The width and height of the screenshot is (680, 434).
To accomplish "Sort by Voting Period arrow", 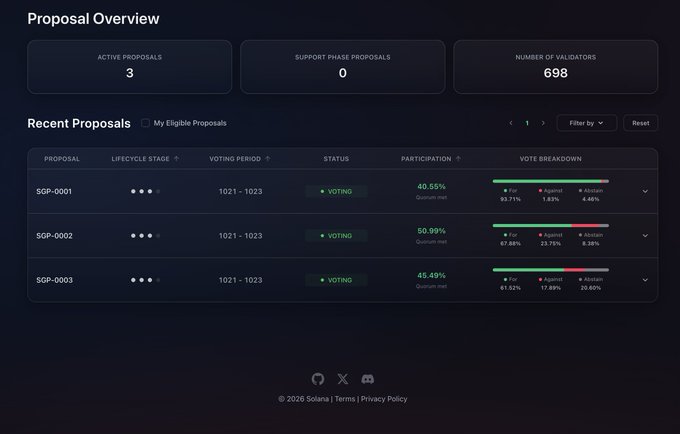I will (x=268, y=159).
